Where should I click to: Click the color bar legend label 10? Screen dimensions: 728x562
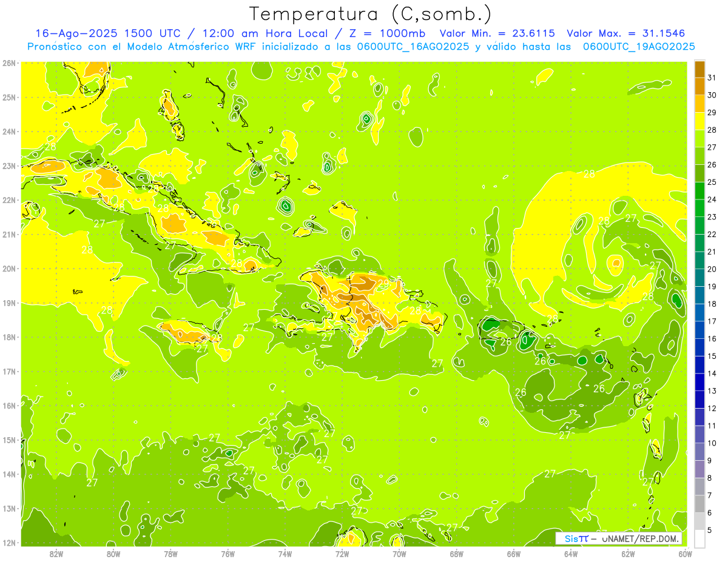point(712,443)
